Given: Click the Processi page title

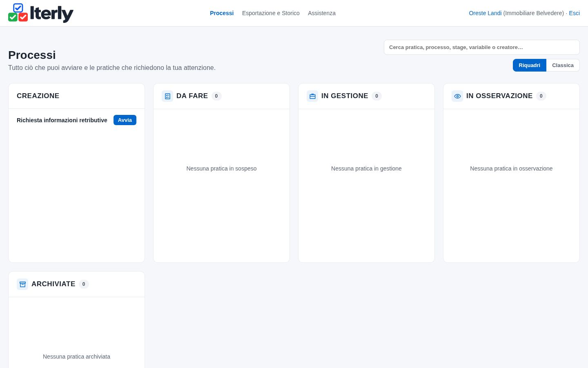Looking at the screenshot, I should 32,55.
